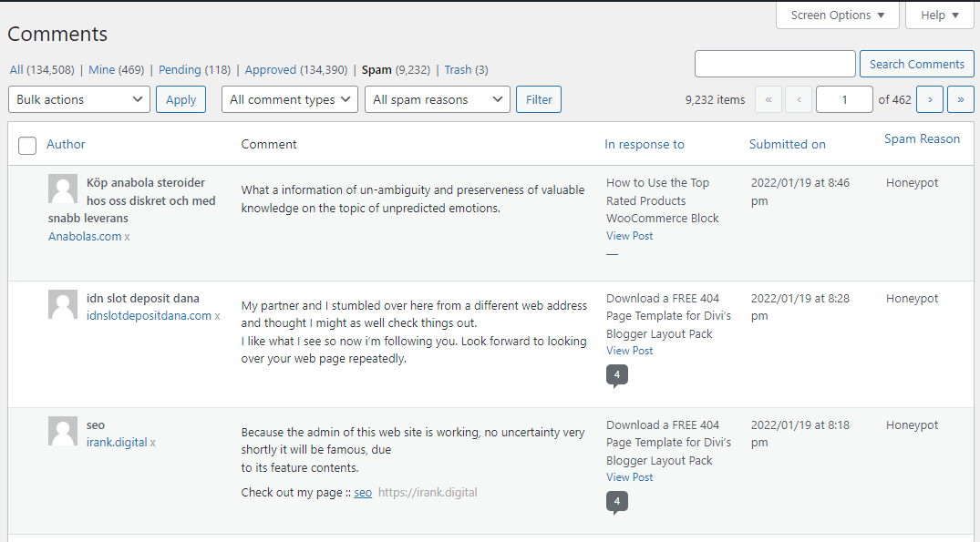Select all comments with the header checkbox
This screenshot has height=542, width=980.
26,145
